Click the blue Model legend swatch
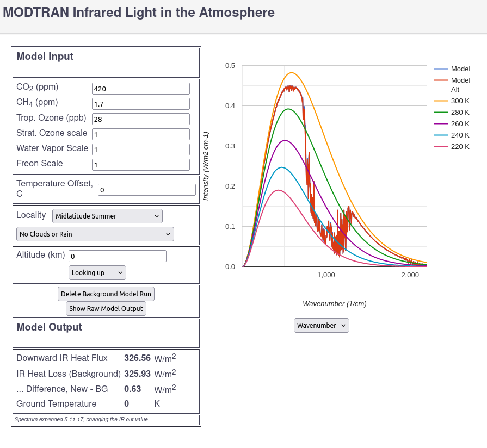This screenshot has width=487, height=448. coord(441,69)
